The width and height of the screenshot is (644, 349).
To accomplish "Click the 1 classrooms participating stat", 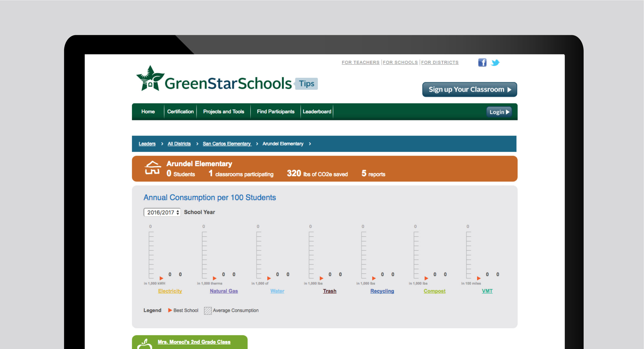I will point(241,173).
